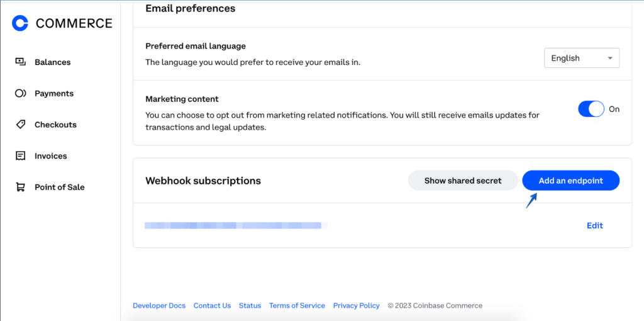Open the Invoices page
The image size is (644, 321).
tap(50, 156)
